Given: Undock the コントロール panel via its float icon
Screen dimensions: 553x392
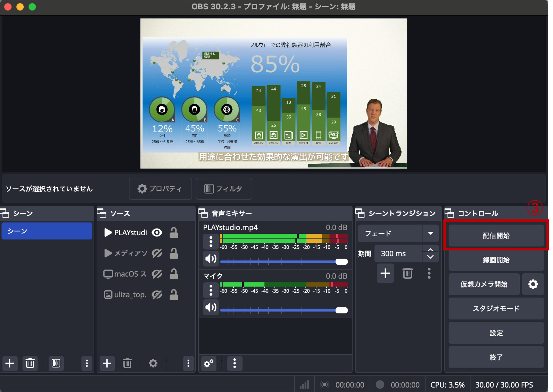Looking at the screenshot, I should 449,213.
